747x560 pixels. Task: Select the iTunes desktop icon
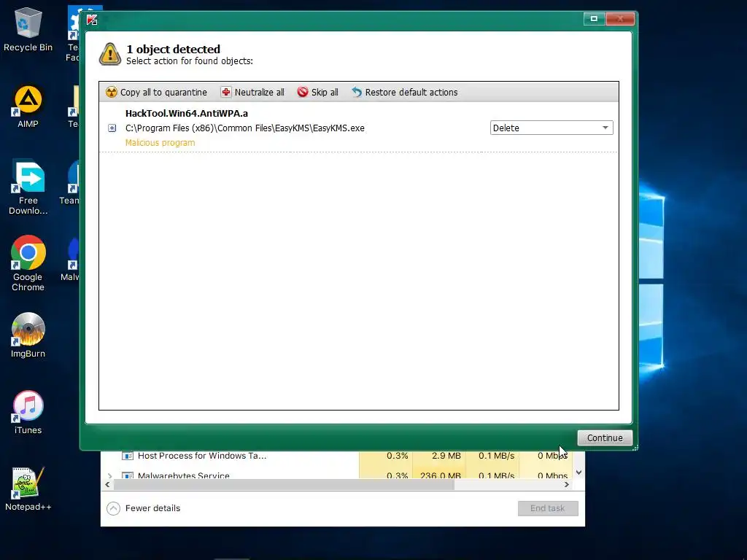coord(28,413)
